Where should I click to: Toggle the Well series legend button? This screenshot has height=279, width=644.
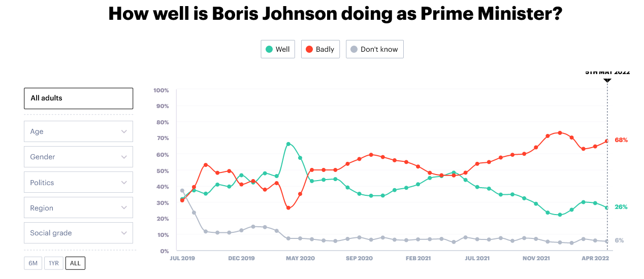[278, 49]
